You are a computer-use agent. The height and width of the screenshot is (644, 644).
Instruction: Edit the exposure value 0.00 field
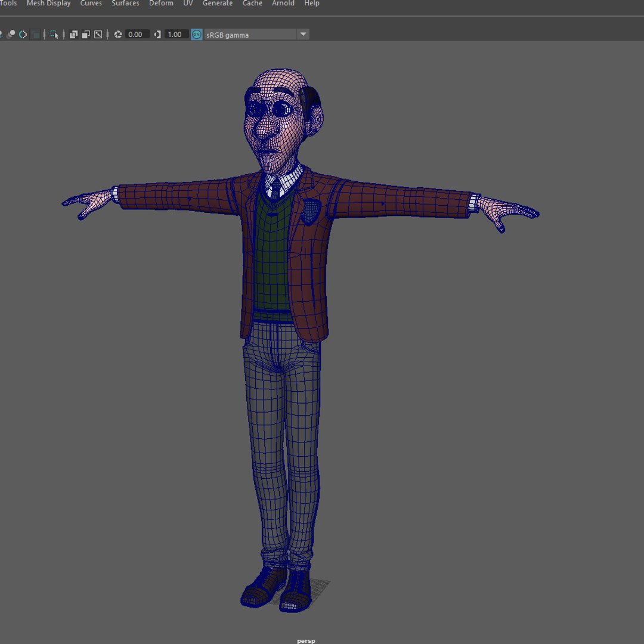(x=137, y=35)
